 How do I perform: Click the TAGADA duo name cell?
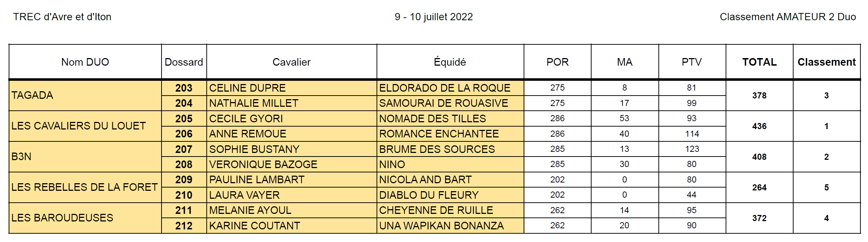85,95
